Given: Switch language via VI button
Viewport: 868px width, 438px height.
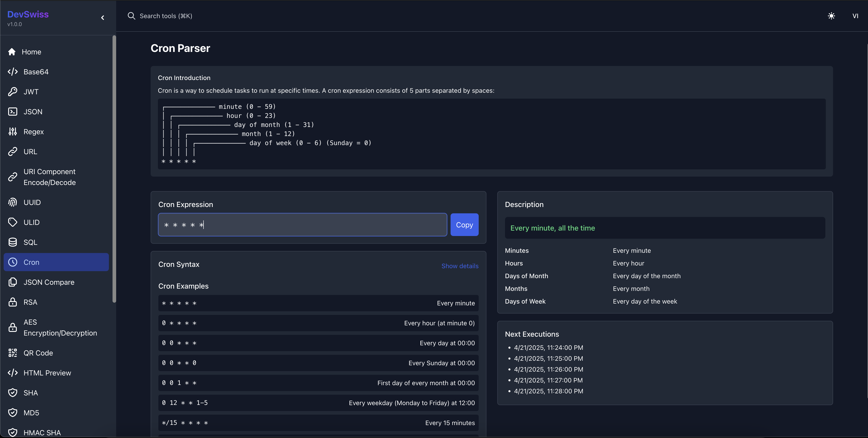Looking at the screenshot, I should (855, 16).
